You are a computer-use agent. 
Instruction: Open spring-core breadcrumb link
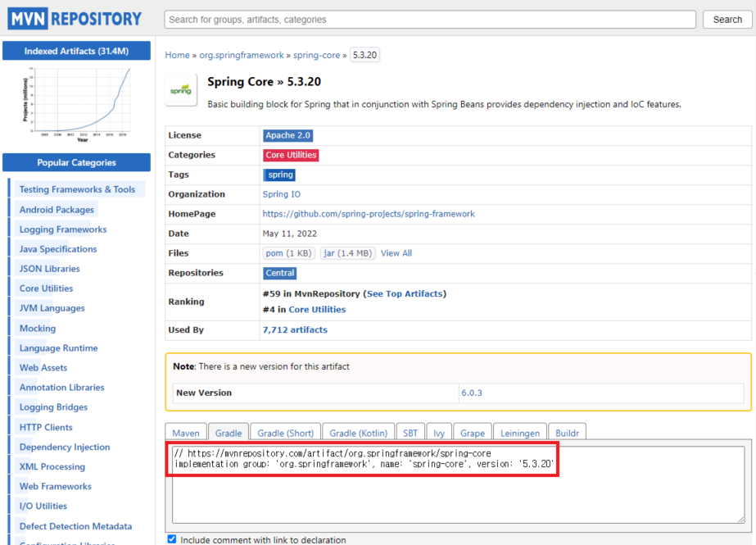click(316, 55)
